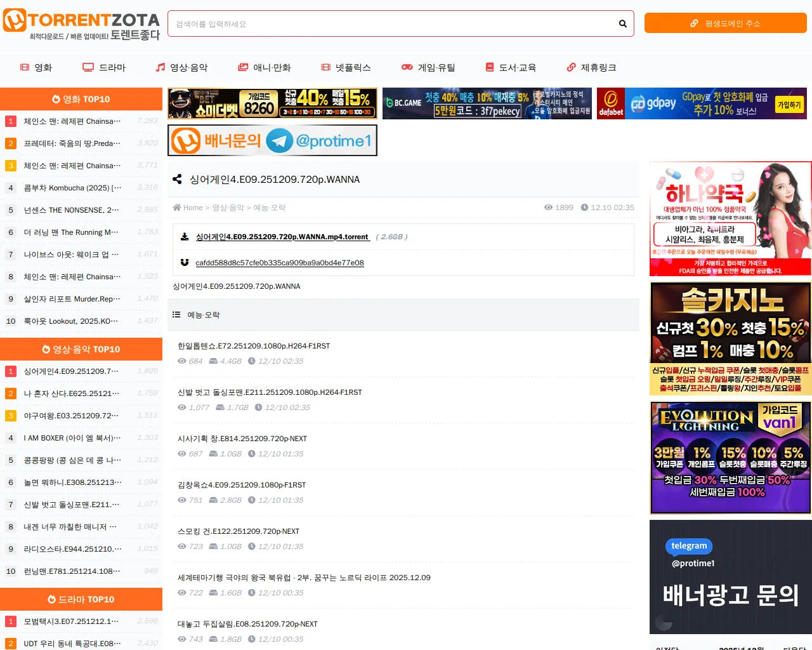This screenshot has width=812, height=650.
Task: Click the view count eye icon beside 1899
Action: [x=549, y=208]
